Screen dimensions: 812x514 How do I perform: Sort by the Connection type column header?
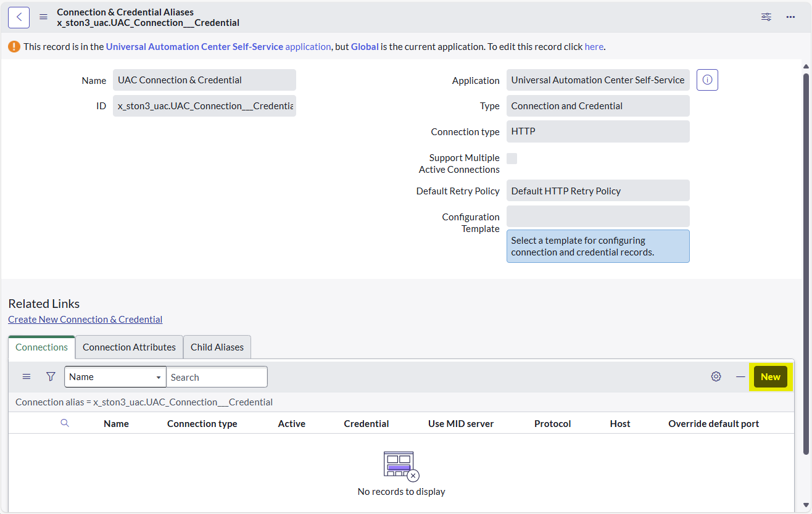pos(202,423)
